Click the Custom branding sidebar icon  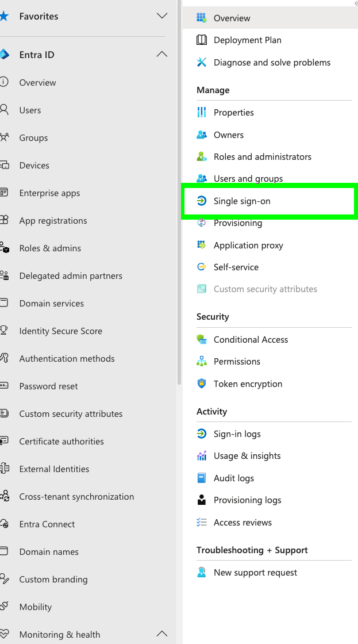pyautogui.click(x=4, y=579)
